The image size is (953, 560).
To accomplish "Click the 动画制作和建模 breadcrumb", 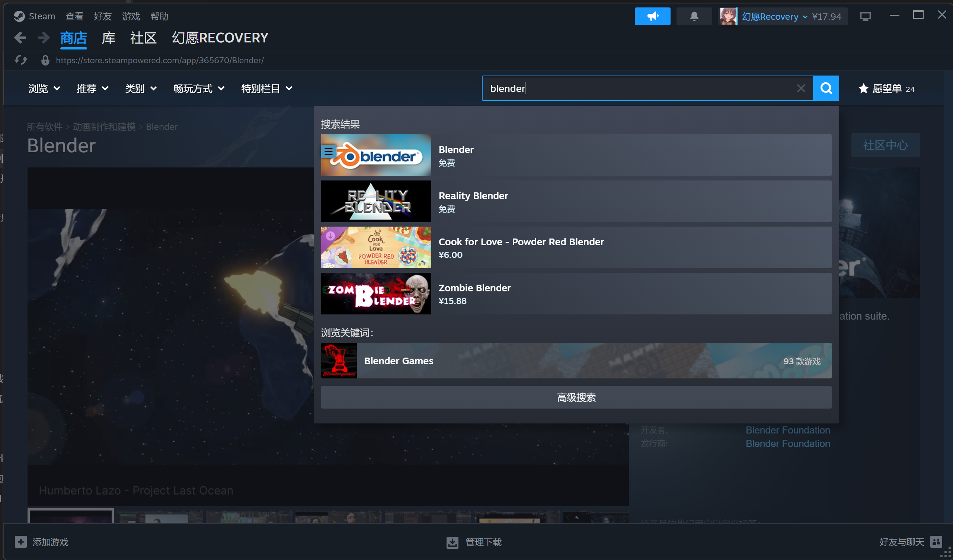I will pyautogui.click(x=104, y=127).
